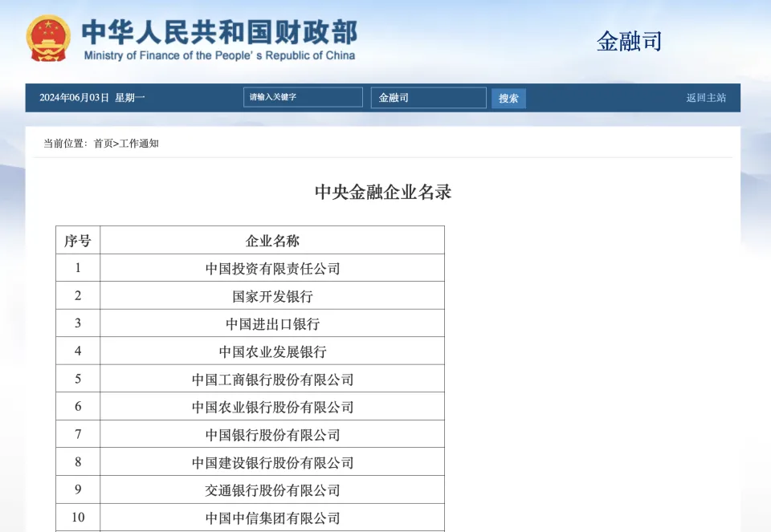This screenshot has width=771, height=532.
Task: Select the 国家开发银行 entry
Action: [x=272, y=296]
